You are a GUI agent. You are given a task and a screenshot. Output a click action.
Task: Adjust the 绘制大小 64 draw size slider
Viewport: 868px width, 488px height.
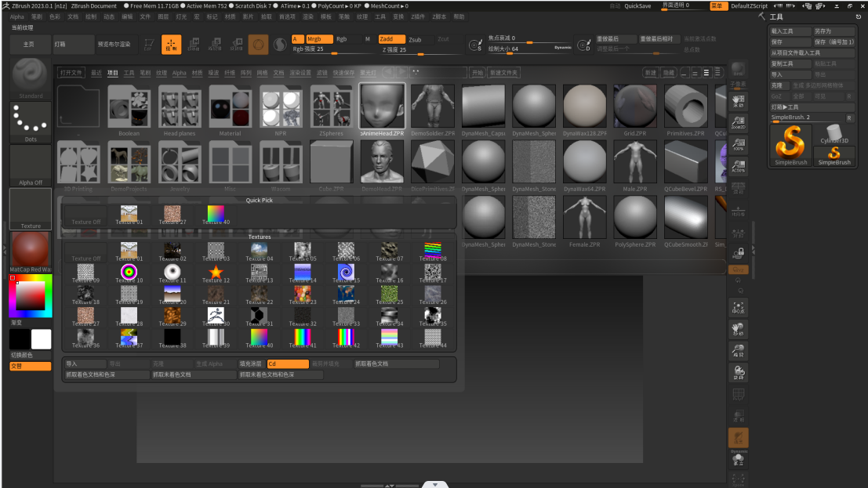529,49
